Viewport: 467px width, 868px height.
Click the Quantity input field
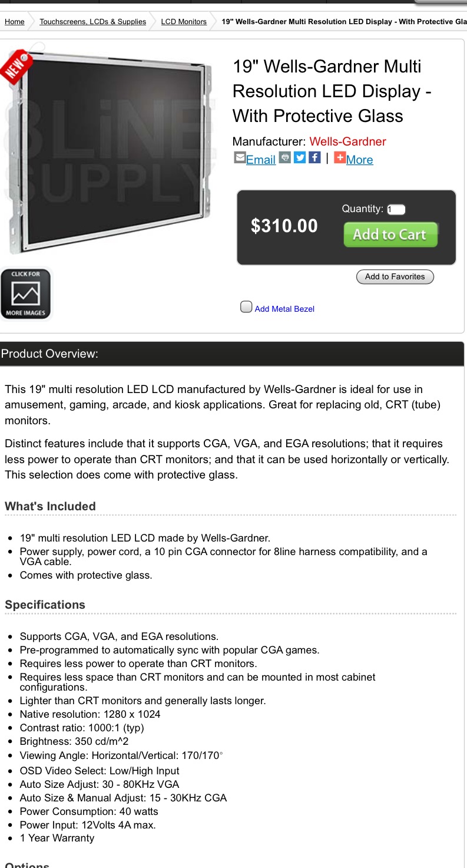pyautogui.click(x=396, y=210)
